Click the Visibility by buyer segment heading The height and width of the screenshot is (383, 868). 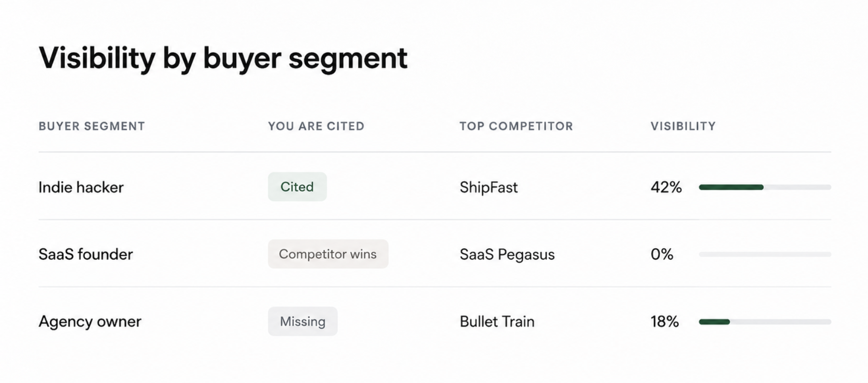[223, 59]
